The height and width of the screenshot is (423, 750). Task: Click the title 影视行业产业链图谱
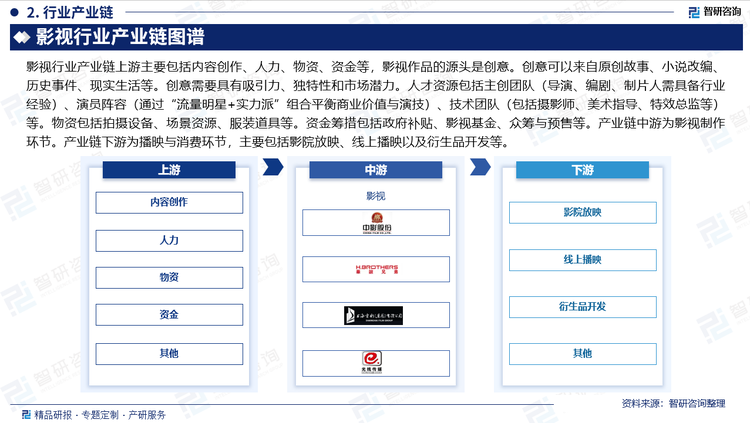pyautogui.click(x=120, y=37)
